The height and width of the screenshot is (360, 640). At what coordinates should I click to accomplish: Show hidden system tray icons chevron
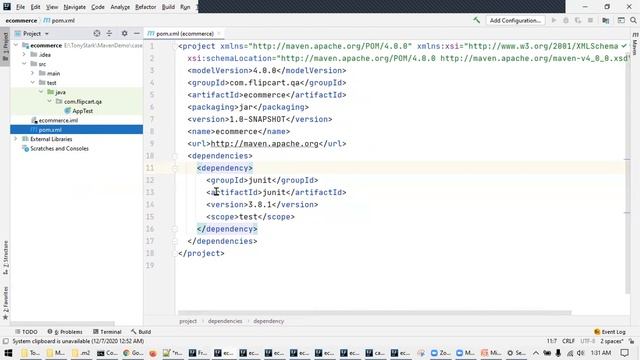point(536,353)
